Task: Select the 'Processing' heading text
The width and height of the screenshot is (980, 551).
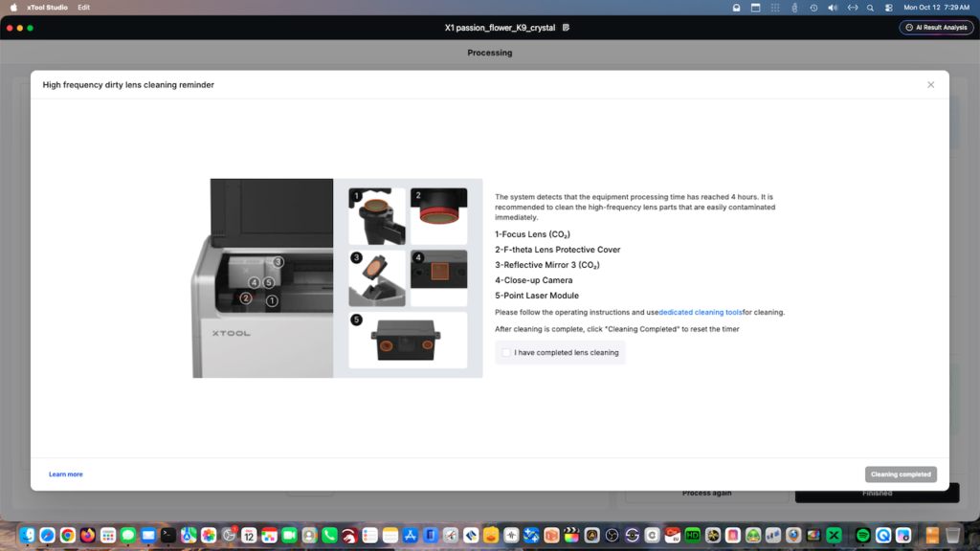Action: 490,54
